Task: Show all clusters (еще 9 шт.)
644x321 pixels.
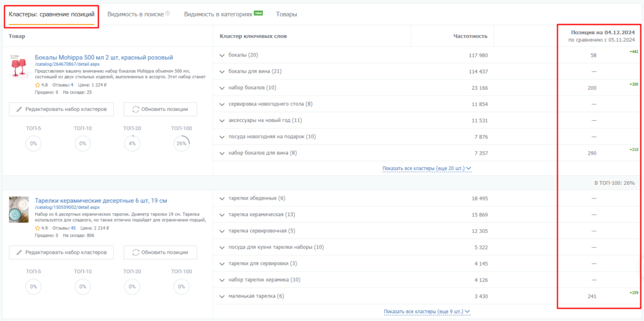Action: tap(427, 312)
